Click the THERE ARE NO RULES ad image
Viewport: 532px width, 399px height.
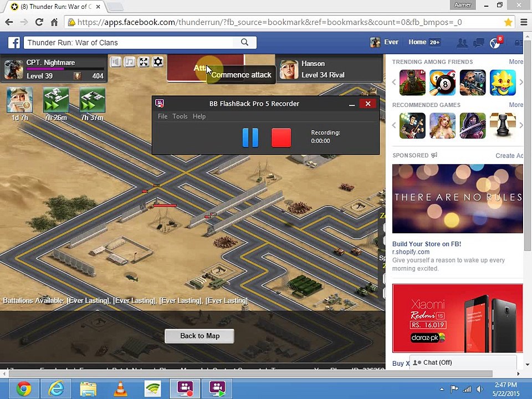click(457, 198)
